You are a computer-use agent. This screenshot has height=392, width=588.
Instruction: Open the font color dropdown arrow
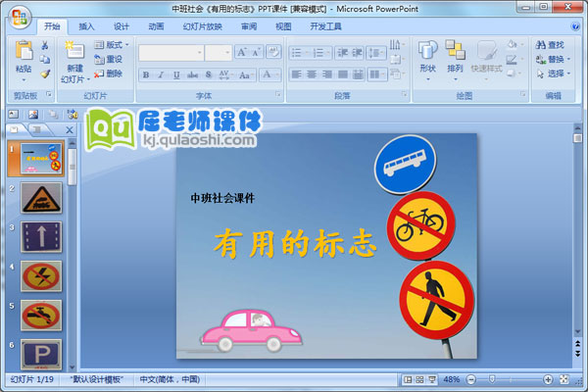tap(277, 74)
